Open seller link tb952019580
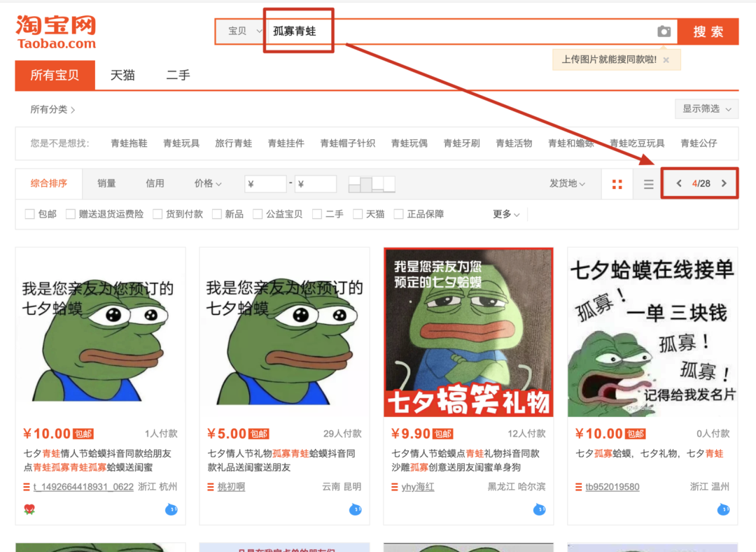 612,487
